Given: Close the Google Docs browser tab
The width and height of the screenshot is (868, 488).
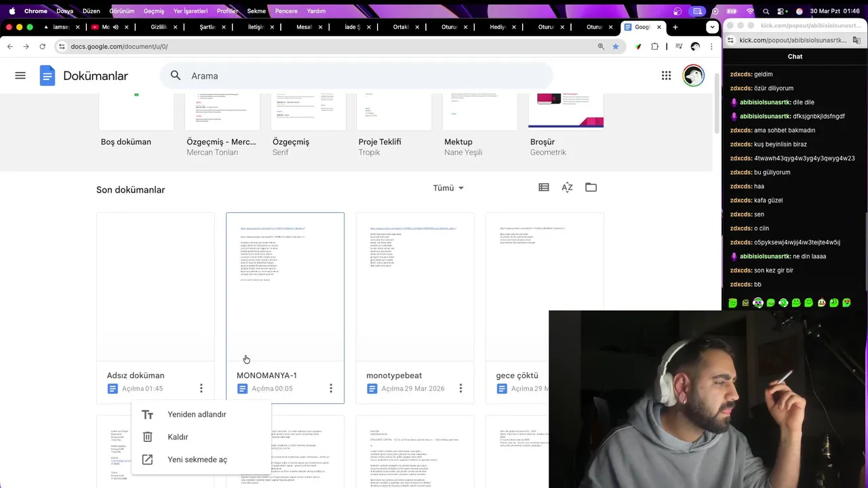Looking at the screenshot, I should pyautogui.click(x=658, y=27).
